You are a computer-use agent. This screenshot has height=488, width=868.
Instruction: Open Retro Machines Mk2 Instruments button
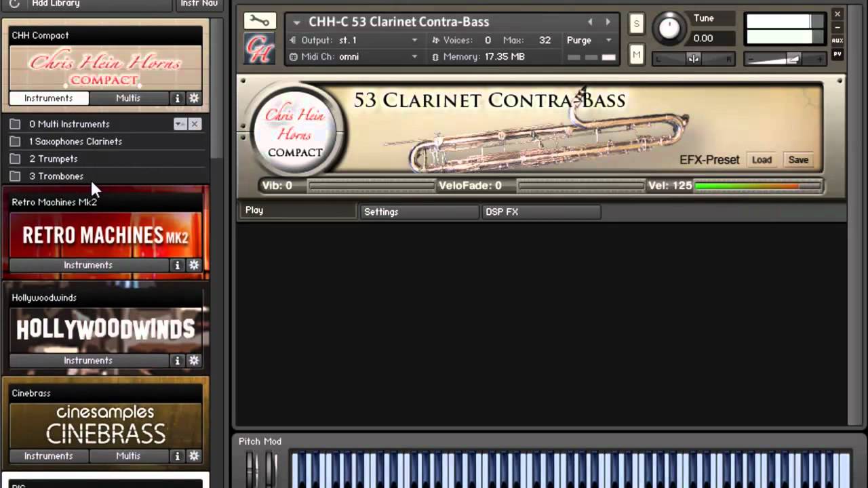tap(88, 265)
